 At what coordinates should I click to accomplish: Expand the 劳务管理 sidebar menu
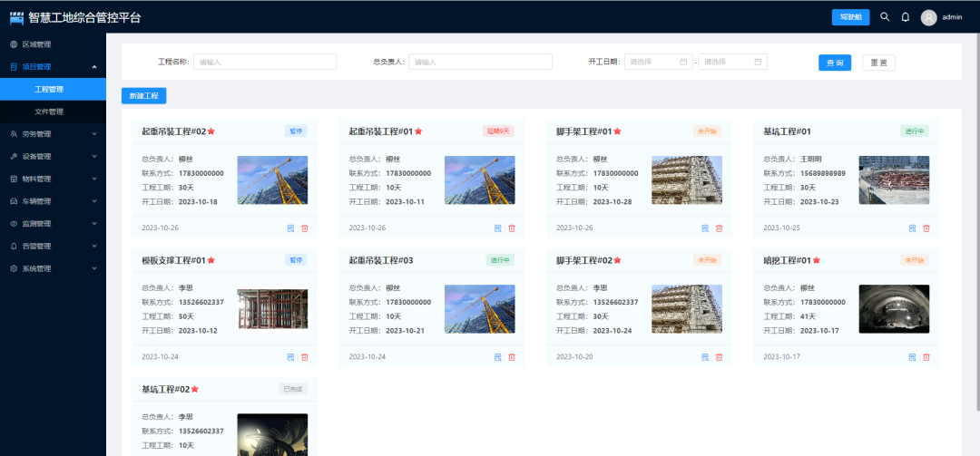tap(54, 133)
